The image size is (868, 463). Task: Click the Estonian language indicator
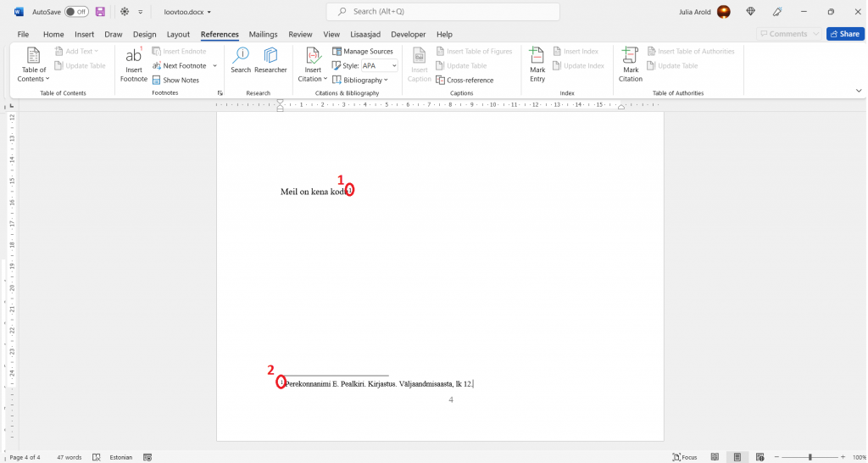point(121,457)
